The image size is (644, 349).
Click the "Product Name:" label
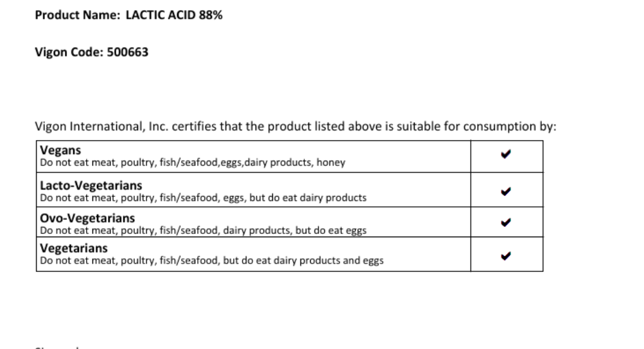point(73,15)
